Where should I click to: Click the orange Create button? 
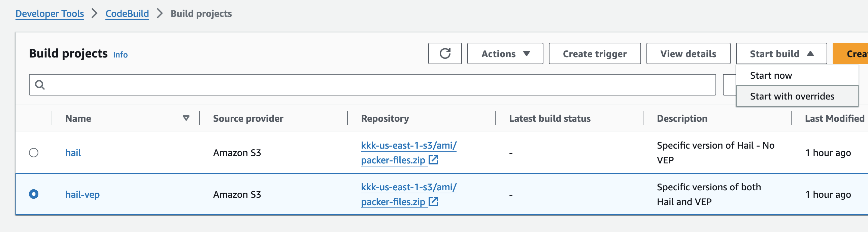click(850, 53)
